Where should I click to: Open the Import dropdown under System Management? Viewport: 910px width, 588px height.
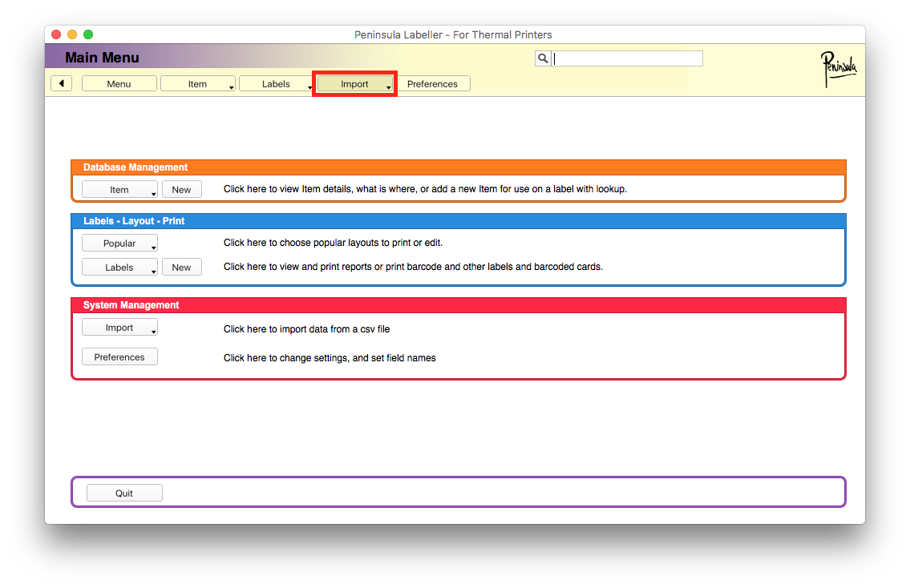(119, 328)
